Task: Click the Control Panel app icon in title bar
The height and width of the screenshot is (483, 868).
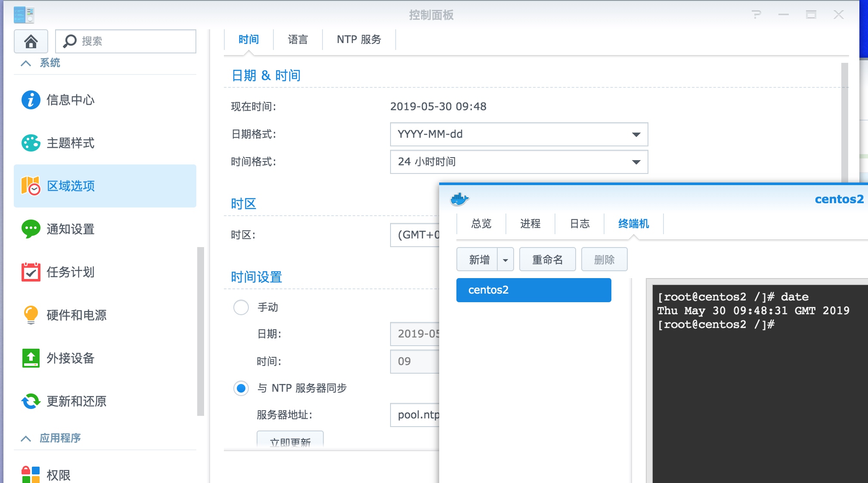Action: coord(24,15)
